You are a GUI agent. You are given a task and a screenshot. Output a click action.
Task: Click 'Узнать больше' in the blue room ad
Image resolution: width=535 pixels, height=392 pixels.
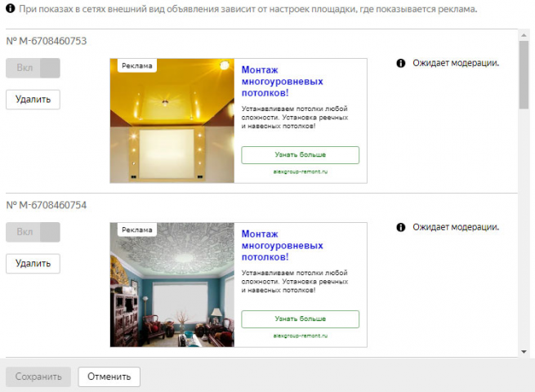click(301, 319)
